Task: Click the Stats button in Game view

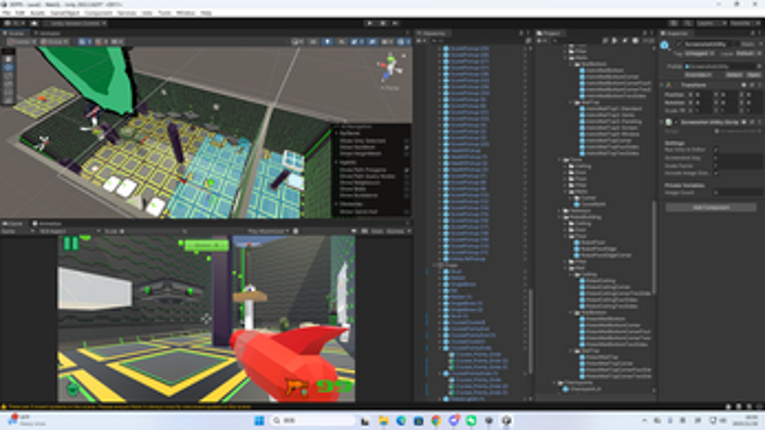Action: [376, 231]
